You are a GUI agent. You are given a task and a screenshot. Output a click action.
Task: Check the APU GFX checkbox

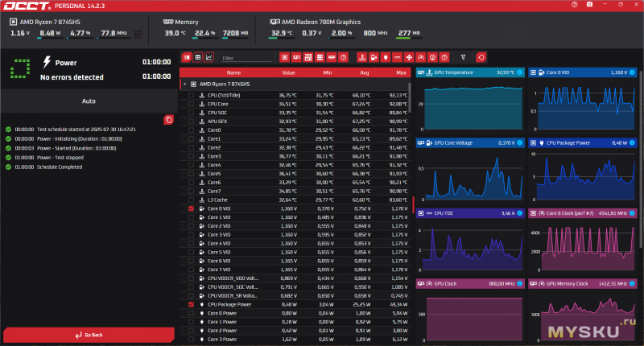(191, 122)
